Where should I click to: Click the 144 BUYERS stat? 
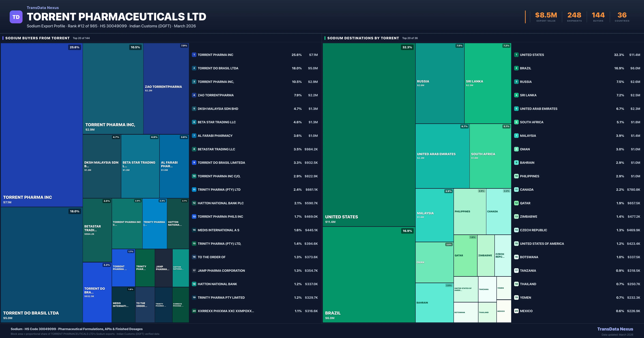(x=598, y=15)
